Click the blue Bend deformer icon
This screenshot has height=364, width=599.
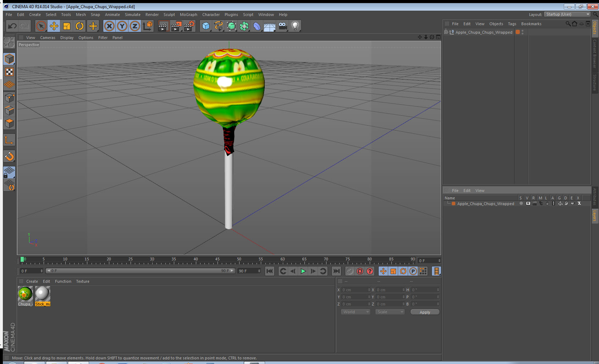tap(257, 26)
